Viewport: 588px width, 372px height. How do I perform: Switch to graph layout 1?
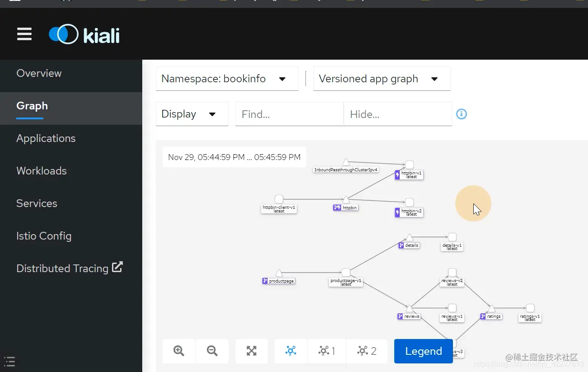pos(327,351)
